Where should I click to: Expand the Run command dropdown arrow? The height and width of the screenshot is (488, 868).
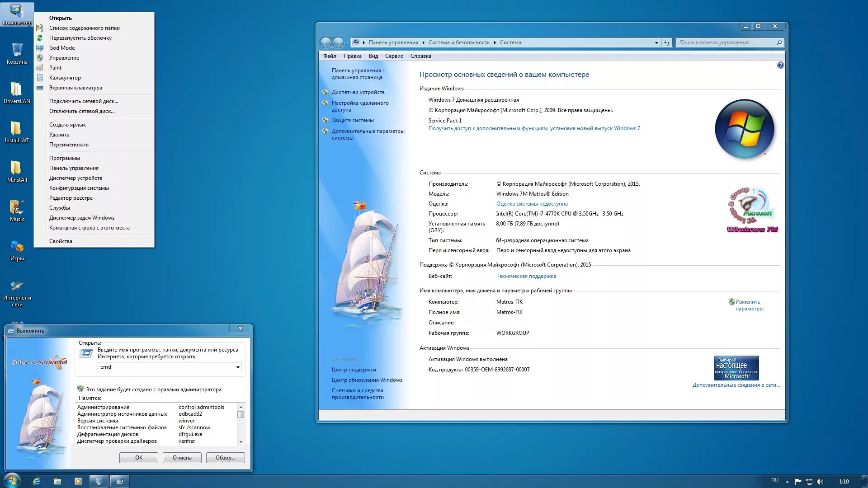(238, 367)
